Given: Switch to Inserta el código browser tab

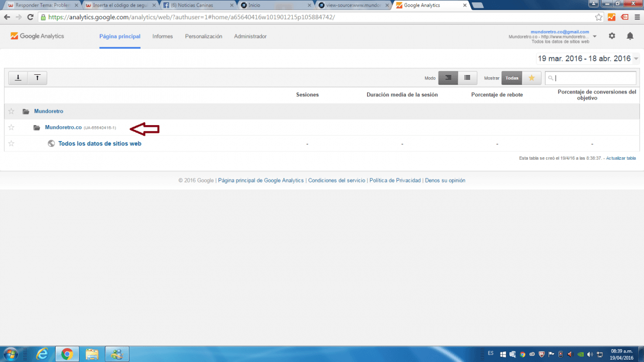Looking at the screenshot, I should tap(119, 5).
